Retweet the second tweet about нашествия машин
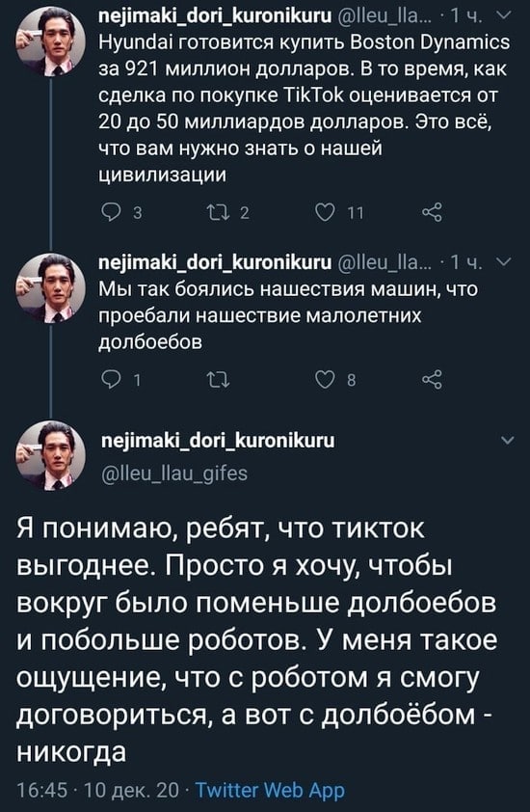Viewport: 530px width, 812px height. coord(218,380)
